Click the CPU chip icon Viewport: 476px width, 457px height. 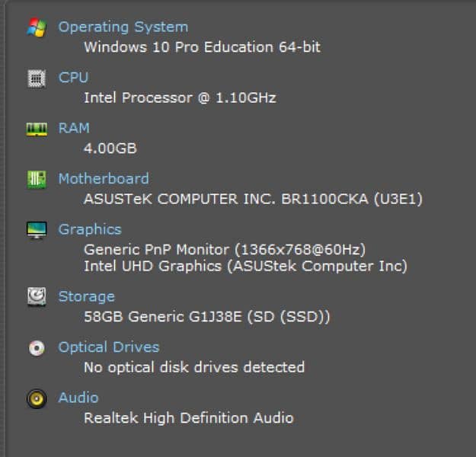(x=36, y=78)
